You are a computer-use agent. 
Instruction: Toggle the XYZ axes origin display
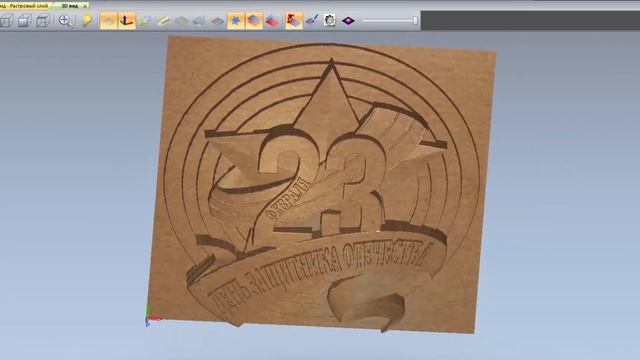point(127,20)
